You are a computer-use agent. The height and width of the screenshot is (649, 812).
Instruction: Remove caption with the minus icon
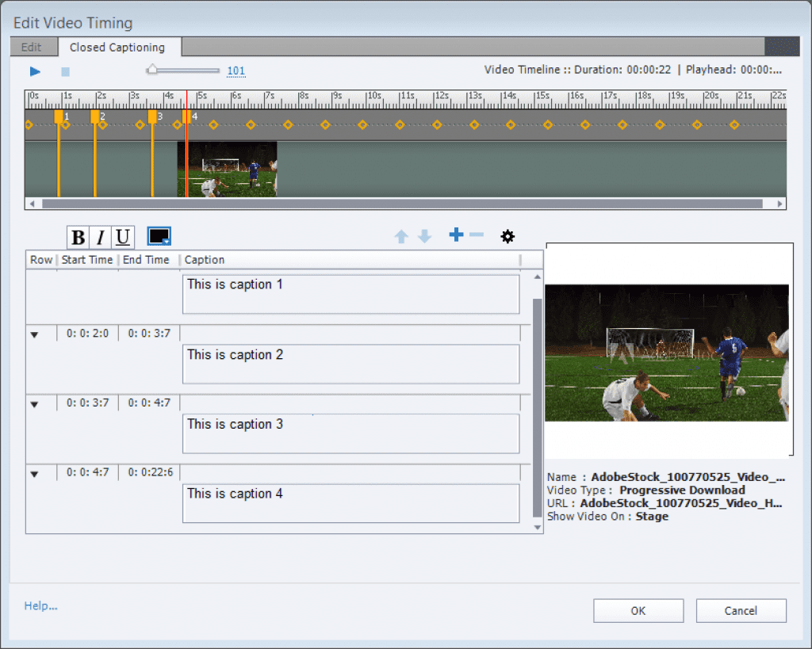[477, 235]
